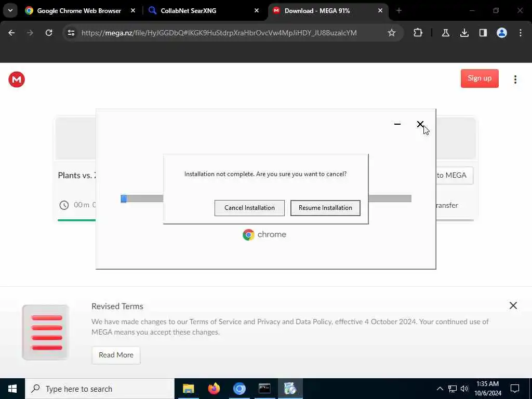The image size is (532, 399).
Task: Open Firefox from taskbar
Action: click(214, 389)
